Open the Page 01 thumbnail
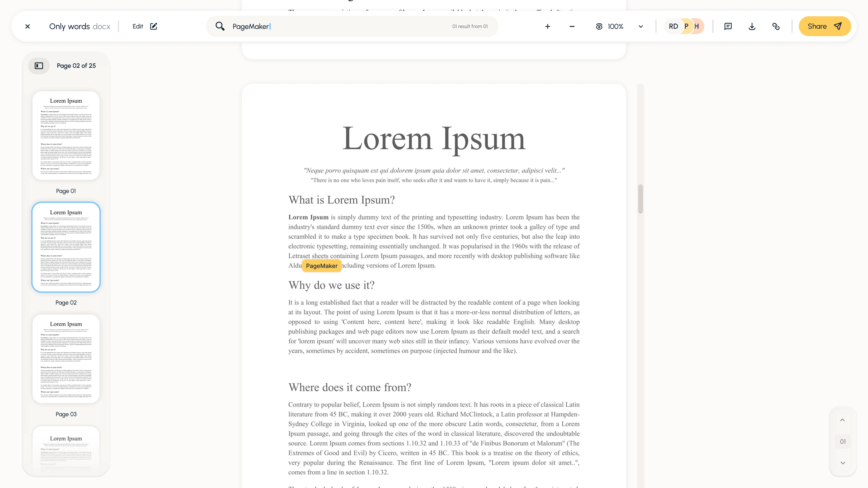The image size is (868, 488). coord(66,135)
